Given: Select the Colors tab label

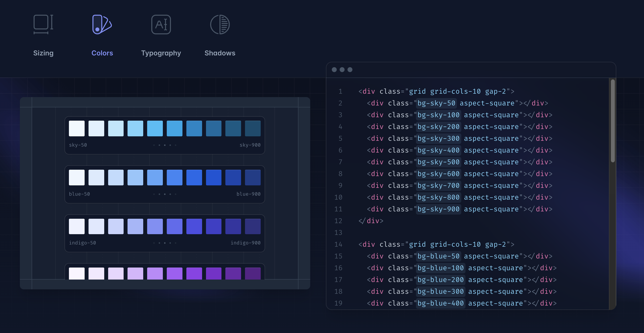Looking at the screenshot, I should [x=102, y=53].
